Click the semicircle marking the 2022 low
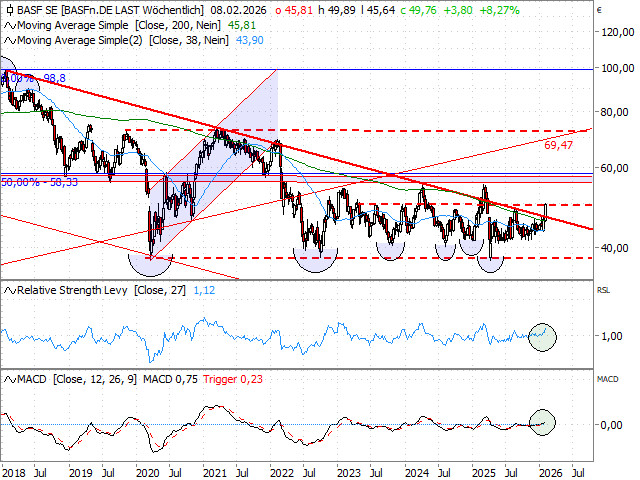Image resolution: width=640 pixels, height=480 pixels. 316,260
